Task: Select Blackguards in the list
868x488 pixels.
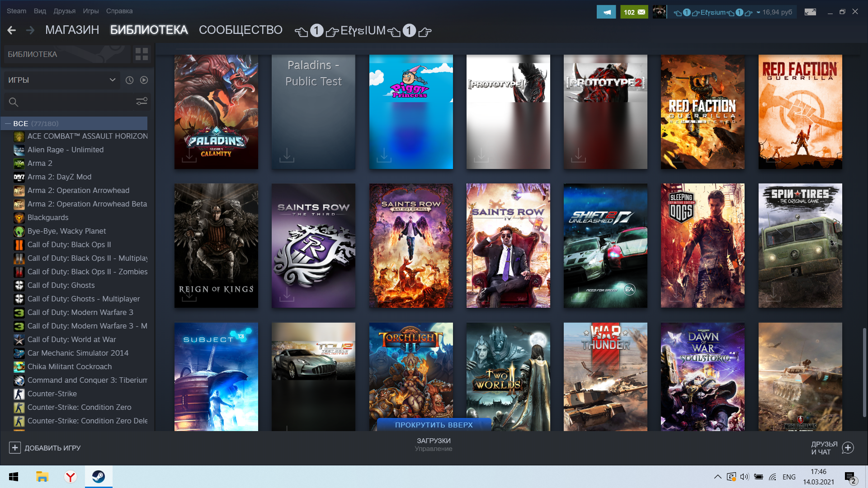Action: pos(48,217)
